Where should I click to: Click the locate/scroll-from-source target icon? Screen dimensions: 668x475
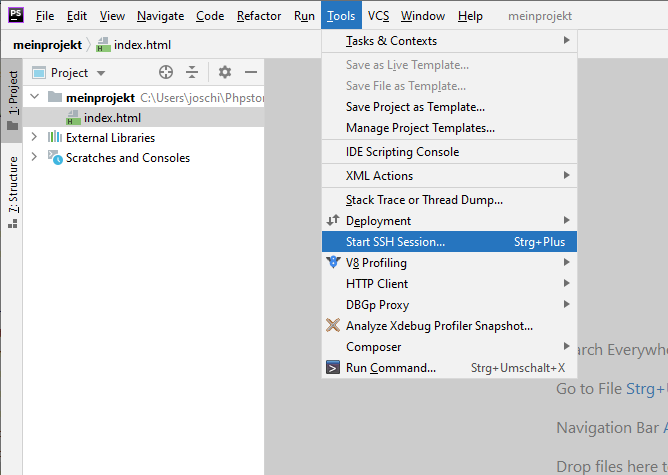click(x=166, y=72)
